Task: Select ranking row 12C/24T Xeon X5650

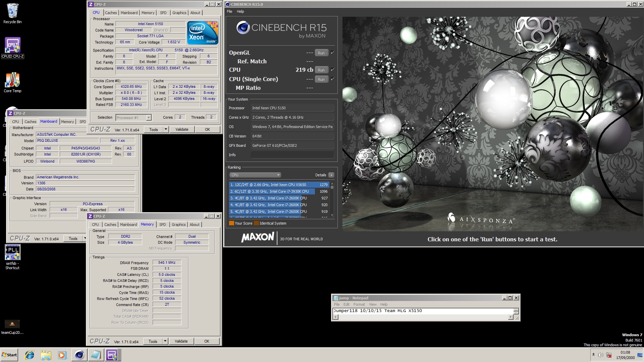Action: click(279, 185)
